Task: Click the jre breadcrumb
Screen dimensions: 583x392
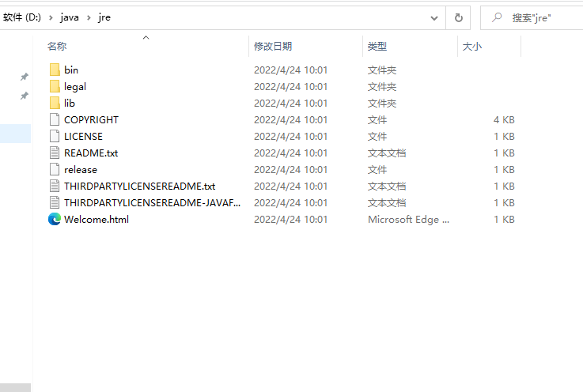Action: tap(104, 17)
